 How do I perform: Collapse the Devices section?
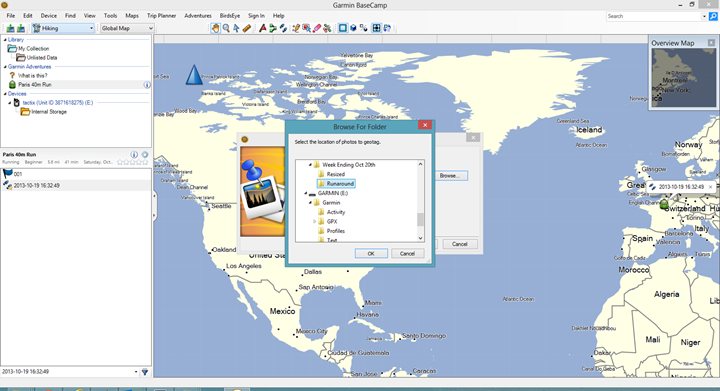pos(5,94)
